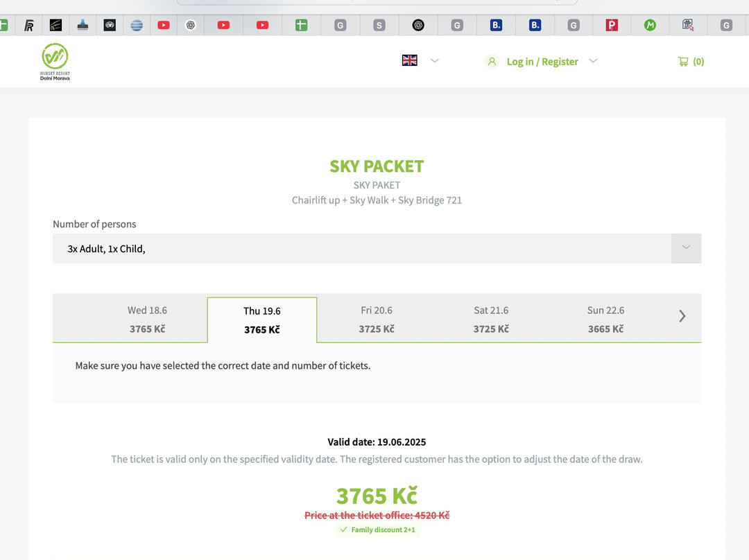Open the gray S browser tab
Viewport: 749px width, 560px height.
coord(379,25)
